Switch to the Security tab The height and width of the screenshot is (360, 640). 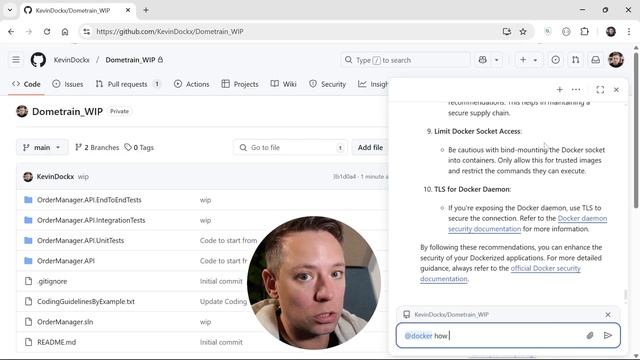(x=328, y=84)
